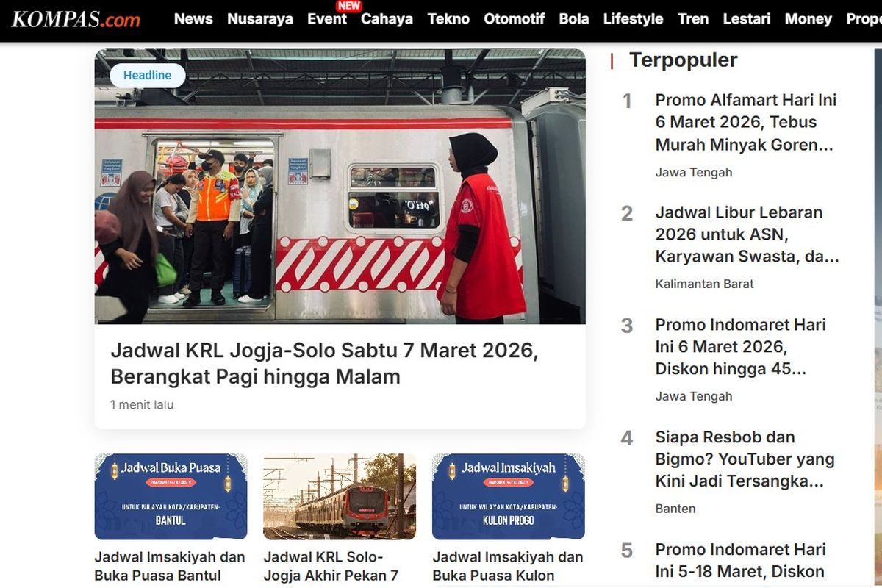The image size is (882, 588).
Task: Open the Lestari section
Action: pos(747,19)
